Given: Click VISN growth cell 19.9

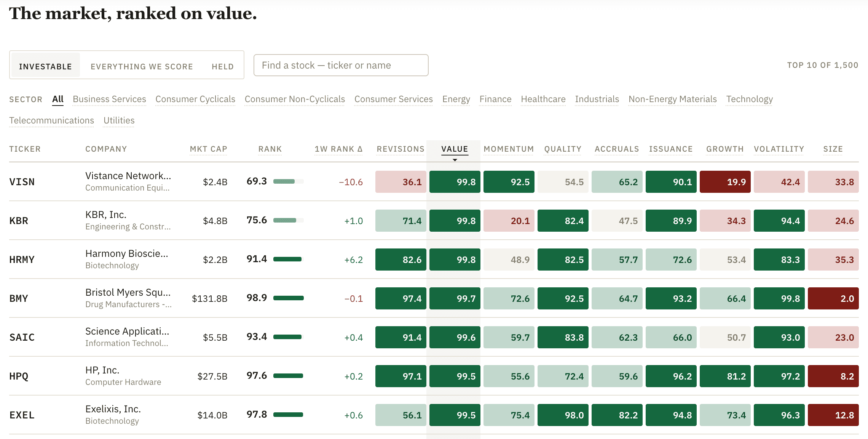Looking at the screenshot, I should [725, 182].
